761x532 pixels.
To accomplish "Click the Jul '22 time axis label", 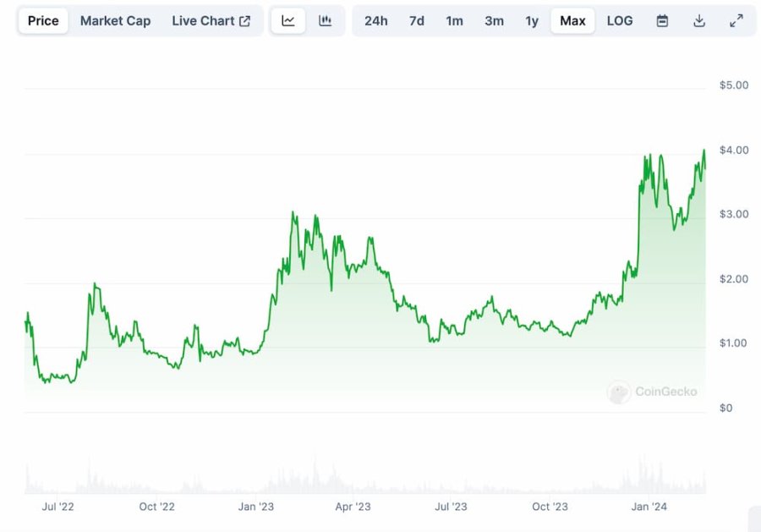I will tap(57, 507).
